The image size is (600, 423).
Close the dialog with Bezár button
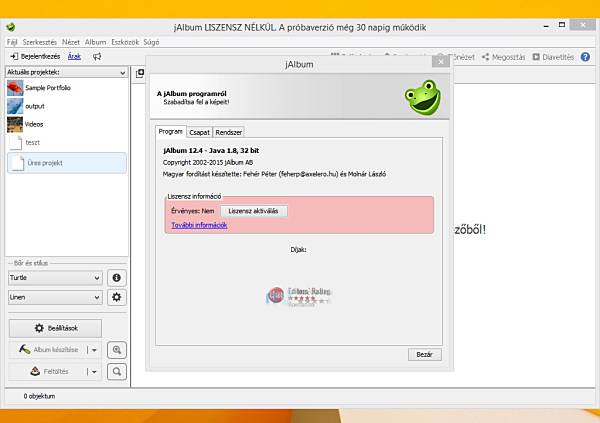[x=424, y=354]
